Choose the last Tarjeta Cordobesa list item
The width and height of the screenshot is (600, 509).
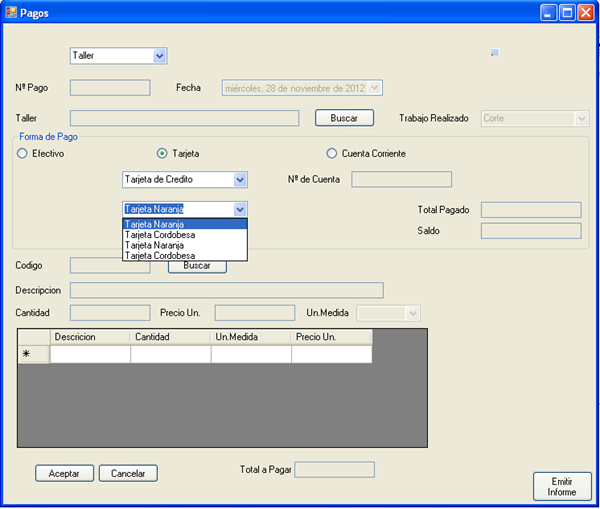160,256
